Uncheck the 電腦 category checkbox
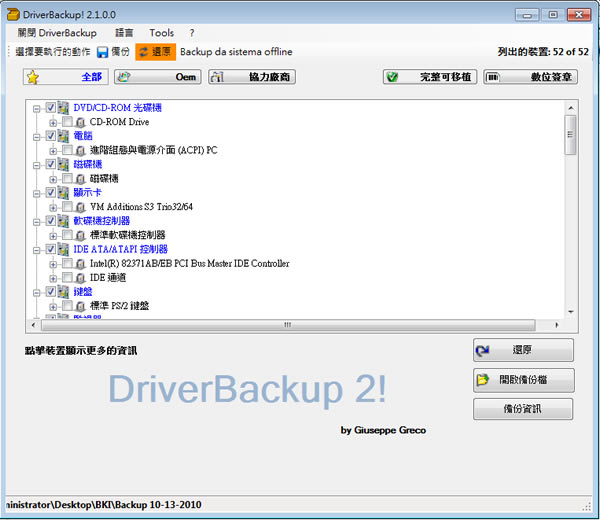Viewport: 600px width, 520px height. [51, 136]
